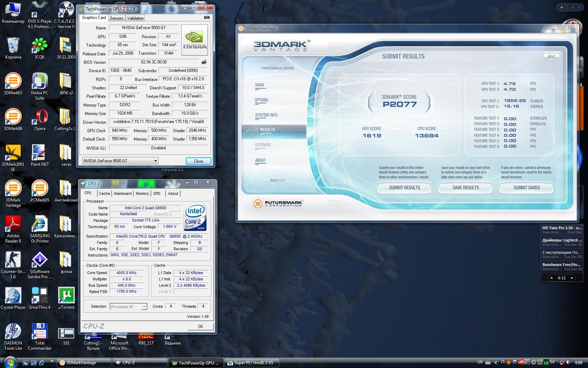The width and height of the screenshot is (588, 368).
Task: Click the UK language indicator
Action: click(480, 362)
